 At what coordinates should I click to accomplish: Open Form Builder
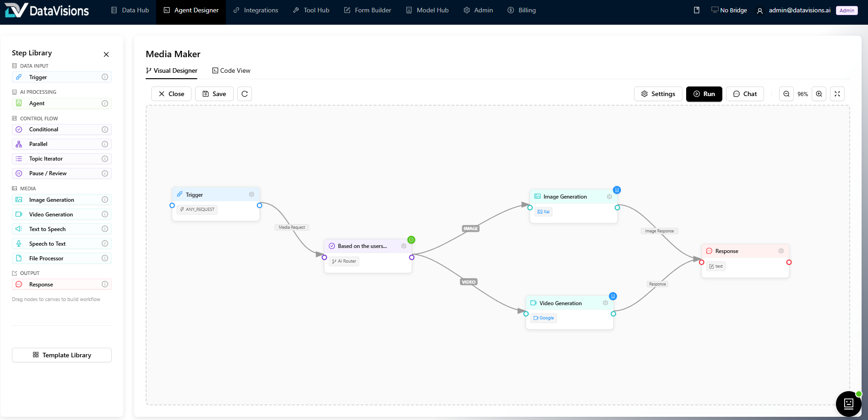367,10
